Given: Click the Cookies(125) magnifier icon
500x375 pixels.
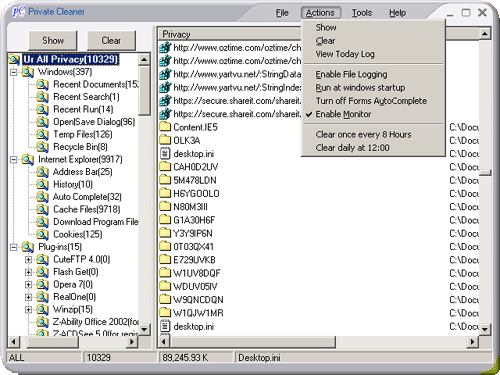Looking at the screenshot, I should [x=43, y=234].
